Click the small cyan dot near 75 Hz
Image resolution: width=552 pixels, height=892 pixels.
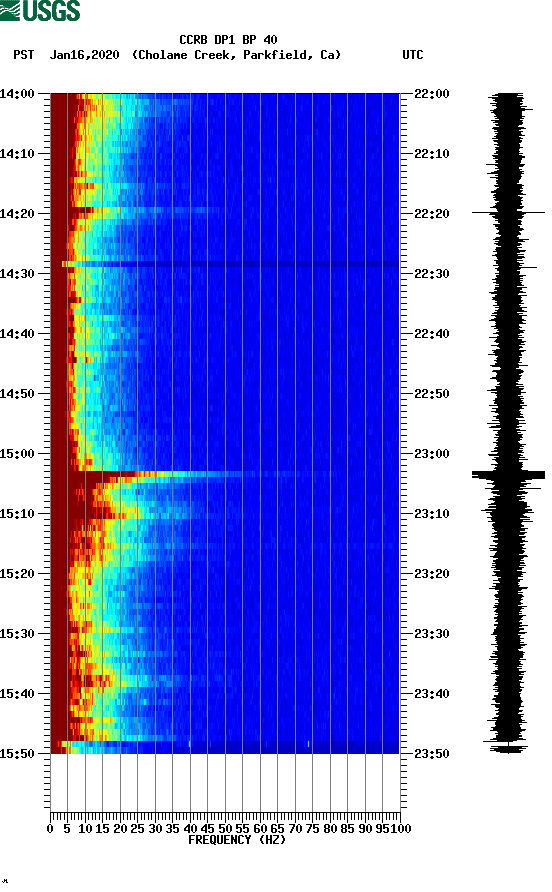308,744
